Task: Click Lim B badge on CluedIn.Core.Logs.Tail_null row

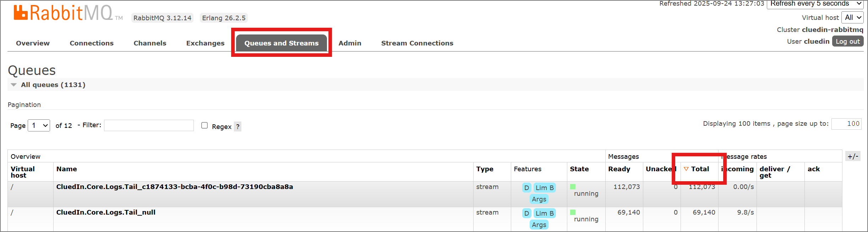Action: pyautogui.click(x=544, y=213)
